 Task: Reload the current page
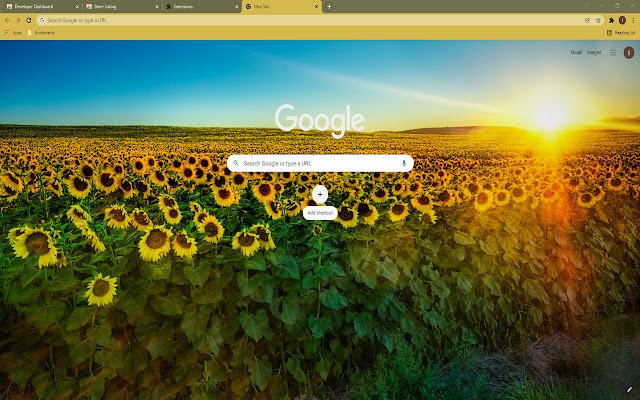(x=29, y=20)
